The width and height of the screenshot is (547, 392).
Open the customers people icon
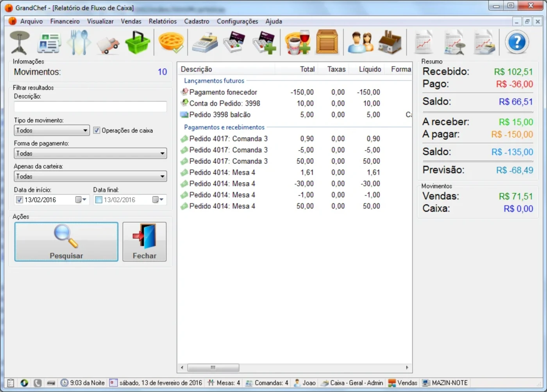click(360, 42)
